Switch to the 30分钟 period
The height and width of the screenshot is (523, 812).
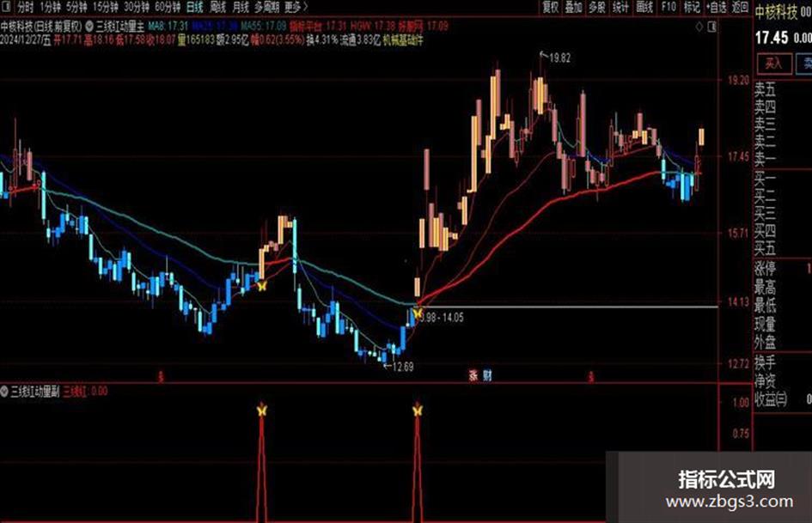[137, 7]
